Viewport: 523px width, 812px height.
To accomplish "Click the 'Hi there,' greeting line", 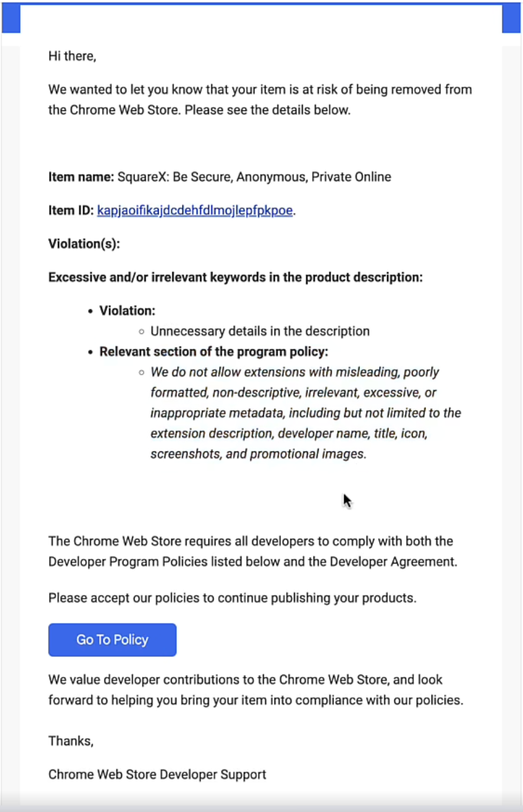I will pyautogui.click(x=72, y=56).
